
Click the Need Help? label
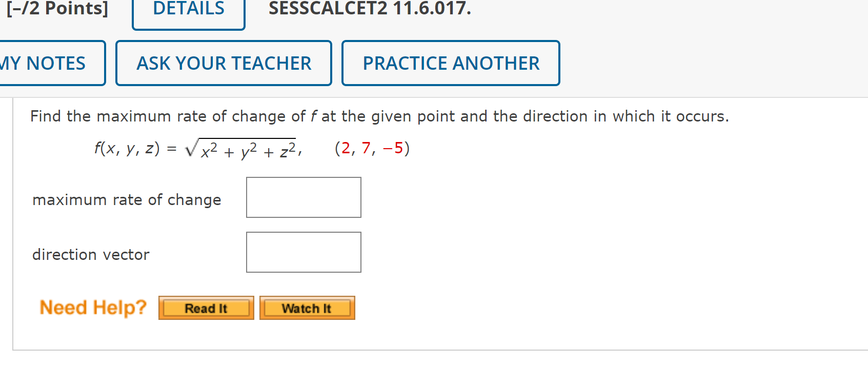click(x=93, y=307)
